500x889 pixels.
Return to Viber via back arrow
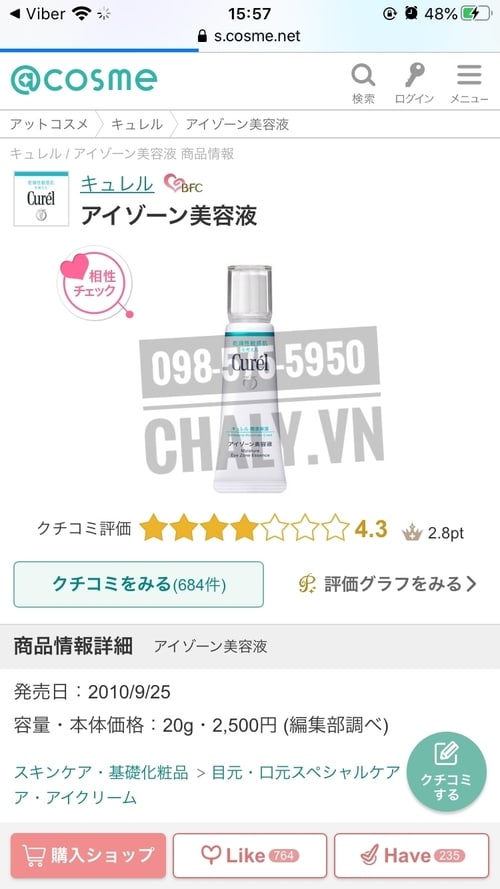click(40, 14)
